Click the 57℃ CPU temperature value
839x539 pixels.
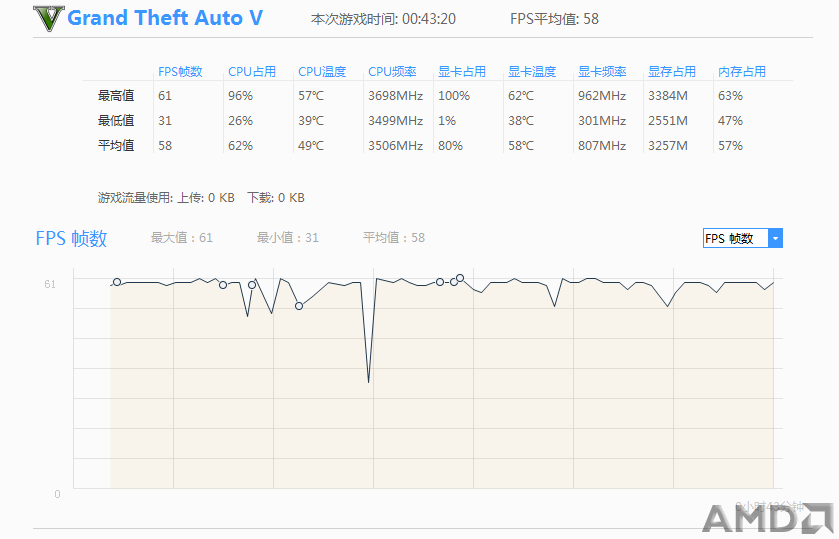[x=311, y=96]
